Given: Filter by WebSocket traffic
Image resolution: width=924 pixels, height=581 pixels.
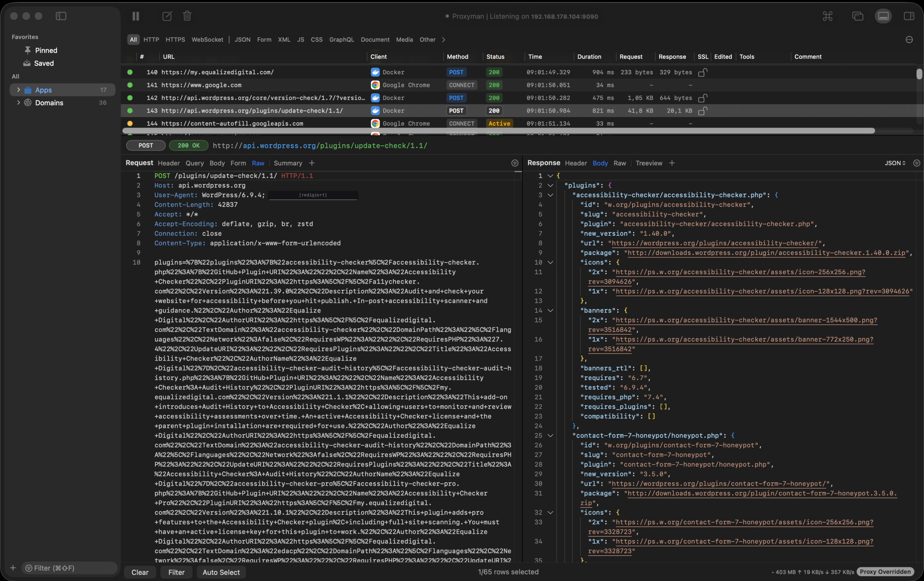Looking at the screenshot, I should [207, 40].
